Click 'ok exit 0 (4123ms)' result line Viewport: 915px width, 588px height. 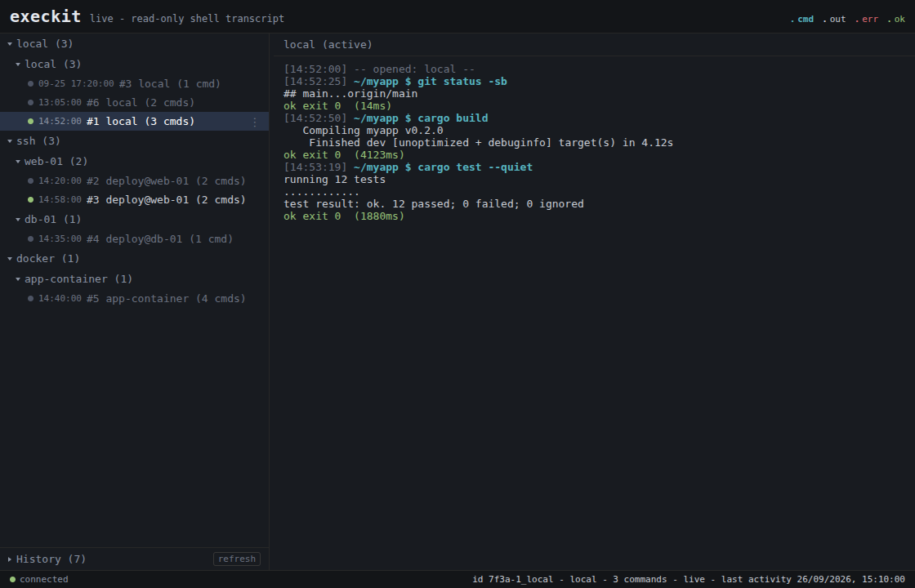click(x=344, y=154)
